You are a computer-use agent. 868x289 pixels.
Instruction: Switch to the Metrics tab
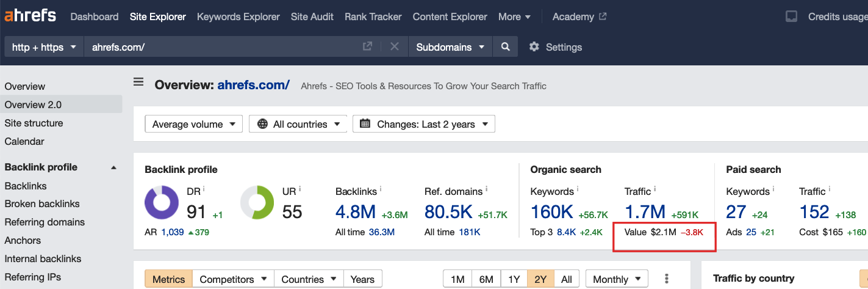(168, 279)
